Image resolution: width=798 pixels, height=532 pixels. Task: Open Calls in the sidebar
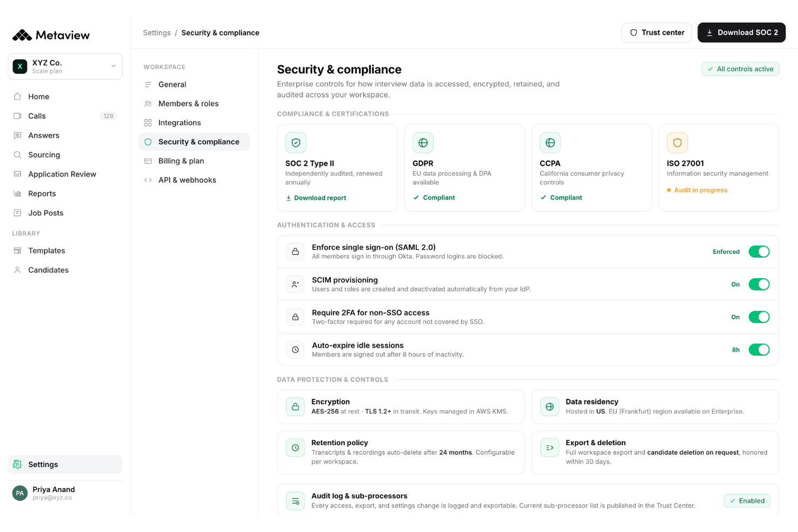tap(65, 116)
